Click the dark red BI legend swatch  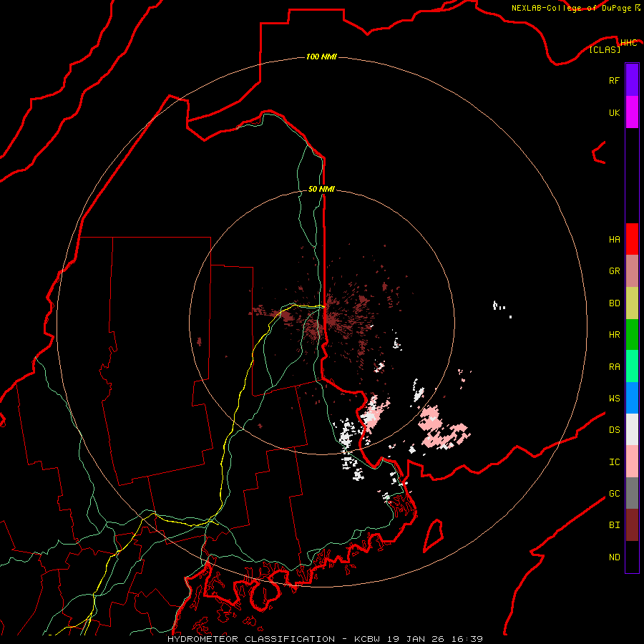632,525
